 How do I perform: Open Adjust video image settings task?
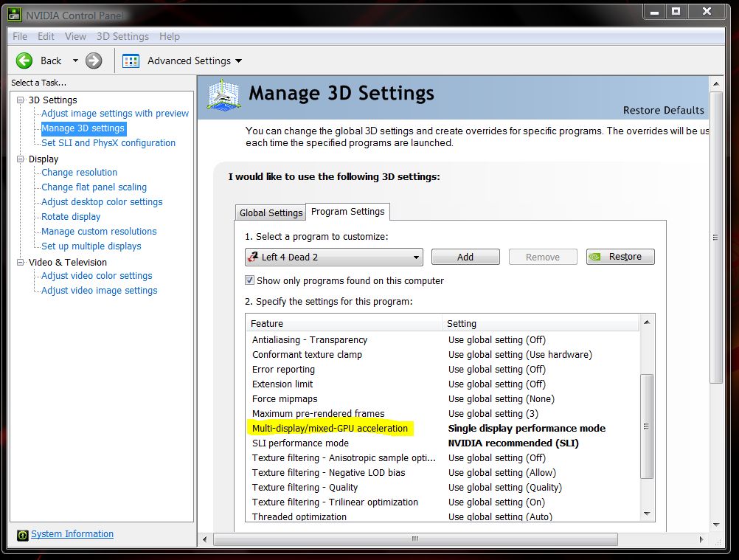pyautogui.click(x=100, y=291)
